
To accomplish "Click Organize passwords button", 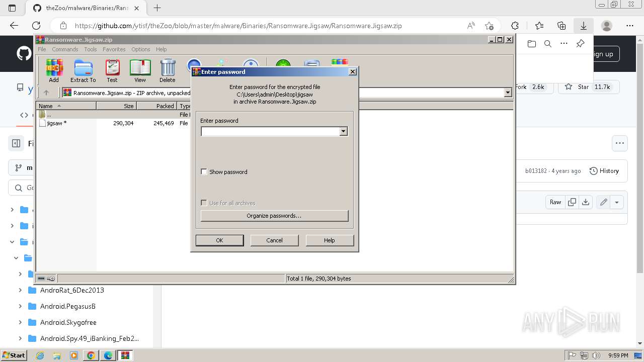I will pos(274,216).
